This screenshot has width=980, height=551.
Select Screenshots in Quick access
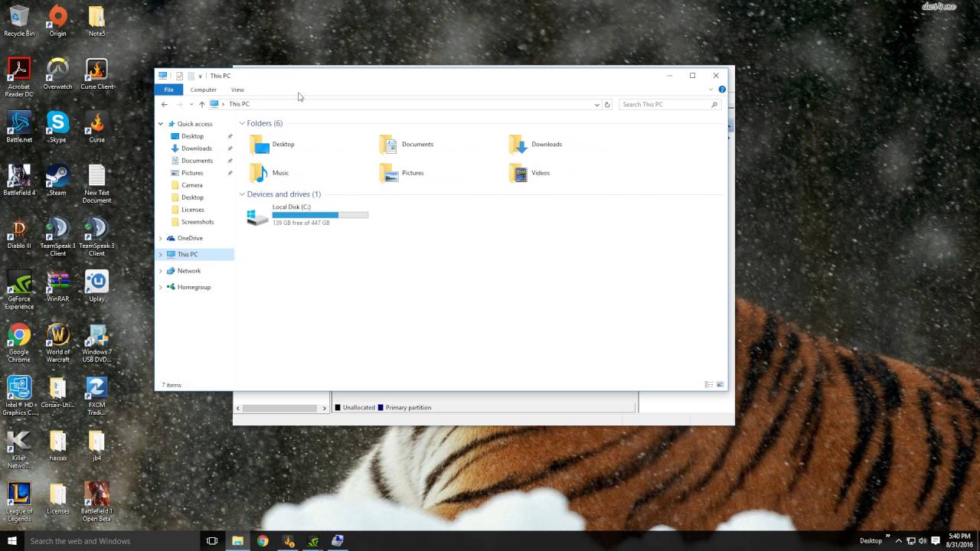click(x=198, y=222)
